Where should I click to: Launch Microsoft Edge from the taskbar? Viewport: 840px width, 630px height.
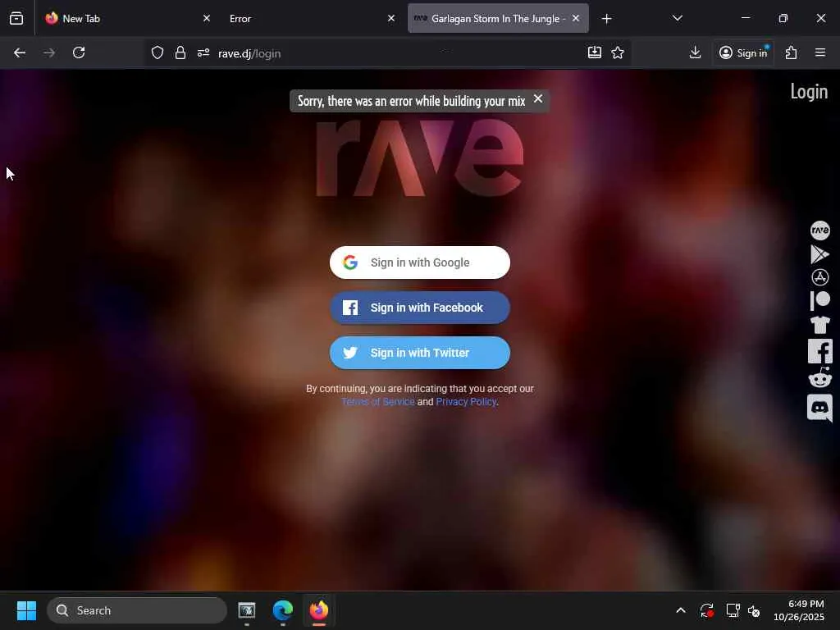[282, 610]
